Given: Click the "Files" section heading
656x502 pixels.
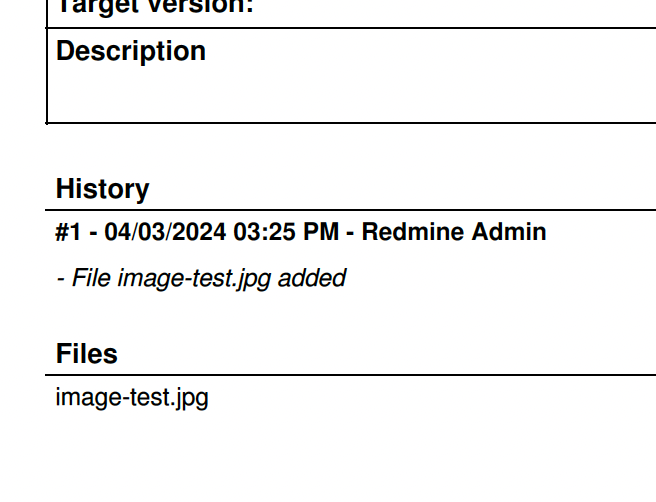Looking at the screenshot, I should [87, 354].
